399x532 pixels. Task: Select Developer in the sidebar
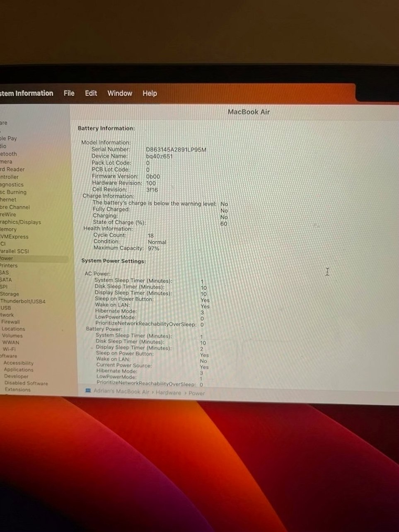16,377
